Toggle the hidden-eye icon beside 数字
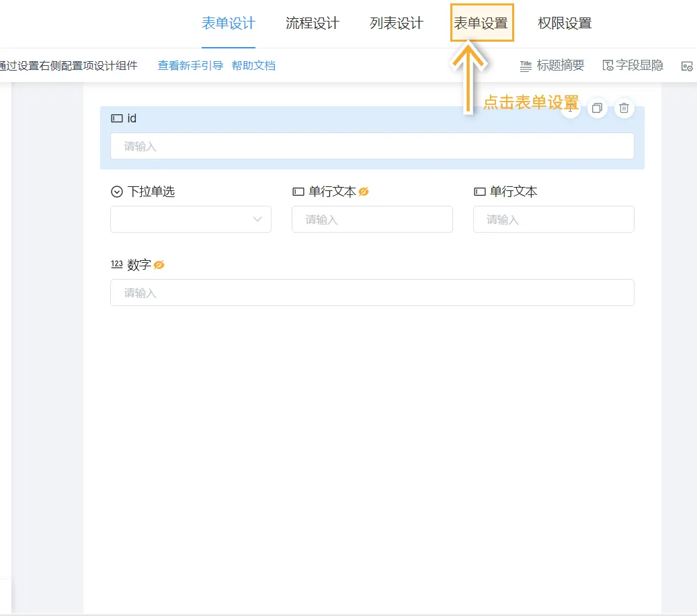Image resolution: width=697 pixels, height=616 pixels. coord(159,265)
